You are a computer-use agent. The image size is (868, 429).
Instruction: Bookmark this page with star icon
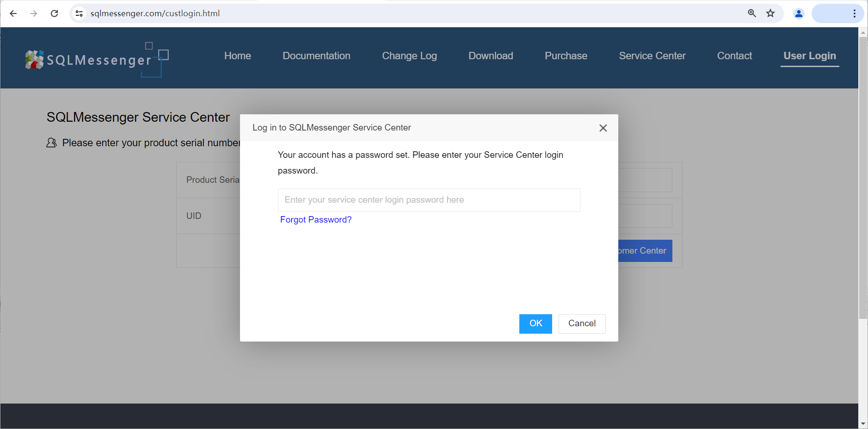(x=770, y=13)
